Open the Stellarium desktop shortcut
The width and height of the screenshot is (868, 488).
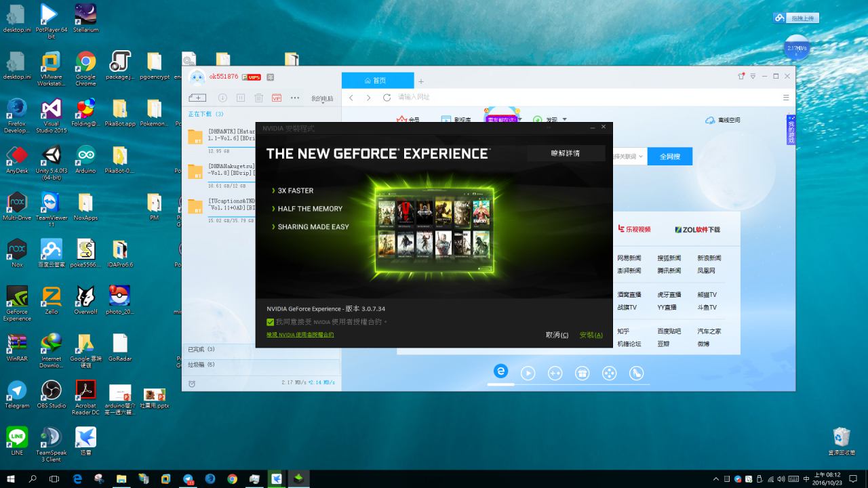pos(85,18)
